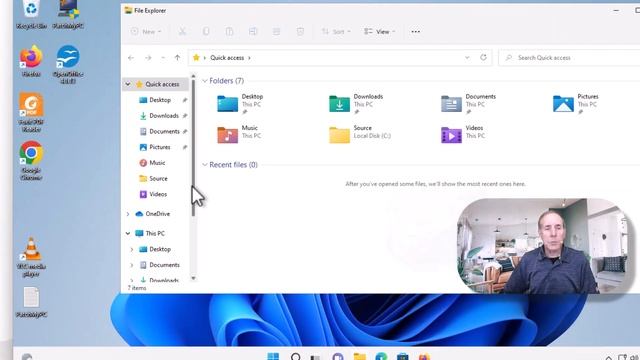This screenshot has width=640, height=360.
Task: Select Foxit PDF Reader desktop shortcut
Action: [x=31, y=112]
